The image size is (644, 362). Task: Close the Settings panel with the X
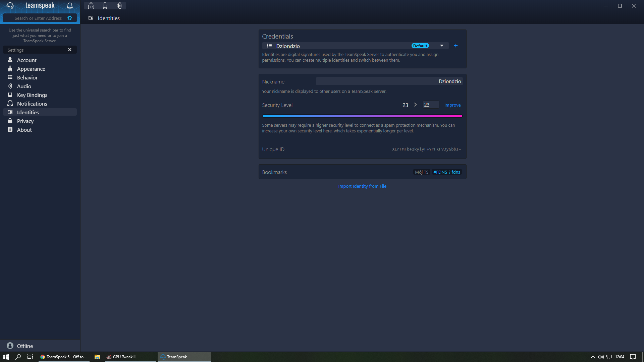(x=70, y=50)
